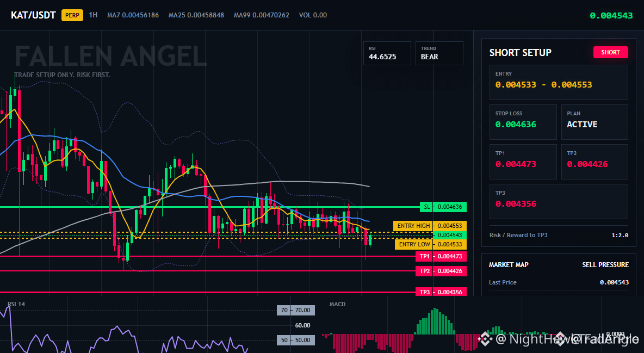Click the PLAN ACTIVE card

click(595, 122)
